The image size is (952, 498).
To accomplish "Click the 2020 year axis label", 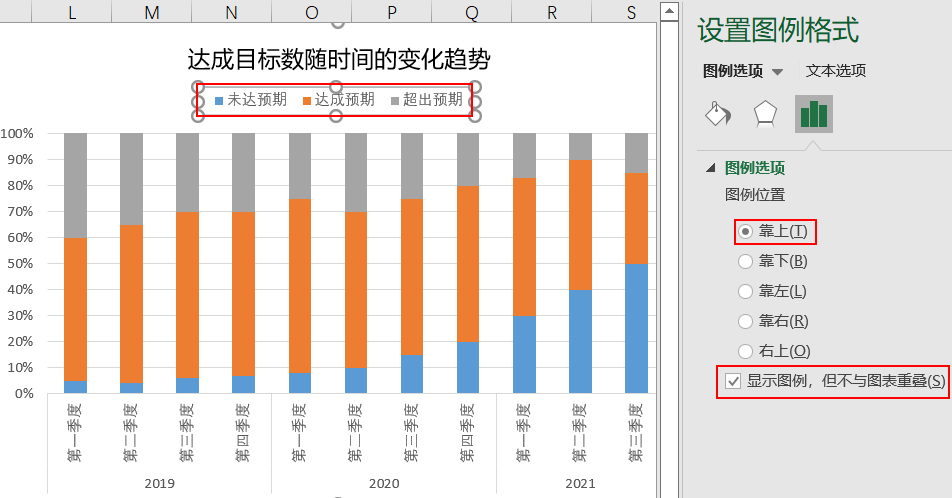I will point(384,483).
